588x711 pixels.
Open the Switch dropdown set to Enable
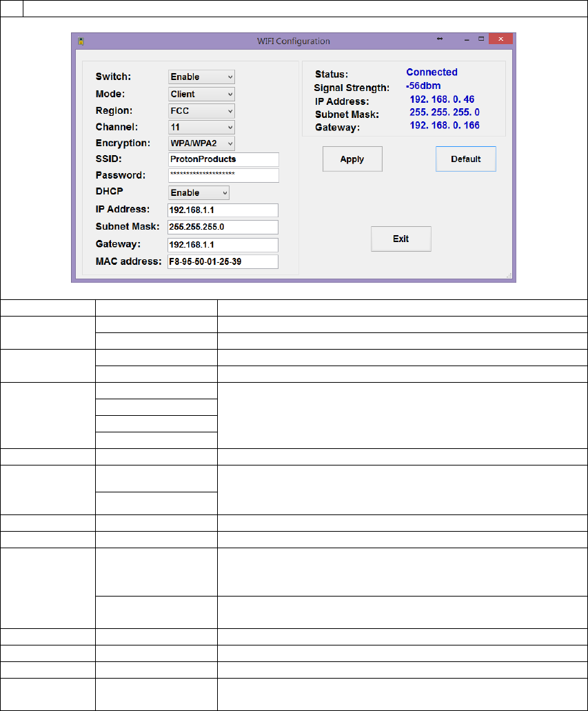coord(201,77)
